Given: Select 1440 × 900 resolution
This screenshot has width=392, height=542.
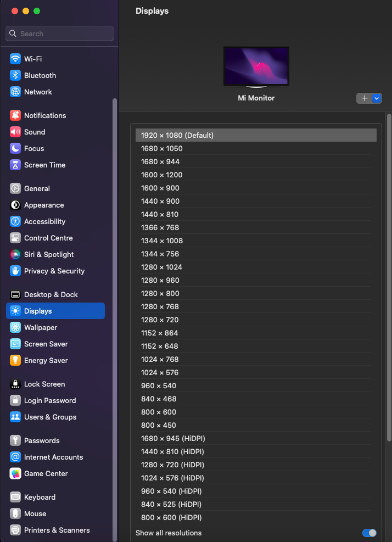Looking at the screenshot, I should click(x=256, y=201).
